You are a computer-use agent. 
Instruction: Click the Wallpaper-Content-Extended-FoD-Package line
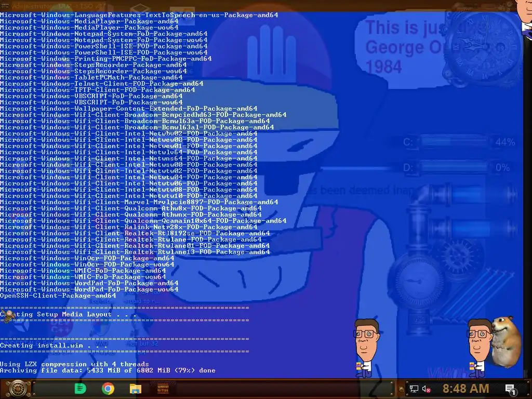pos(129,109)
